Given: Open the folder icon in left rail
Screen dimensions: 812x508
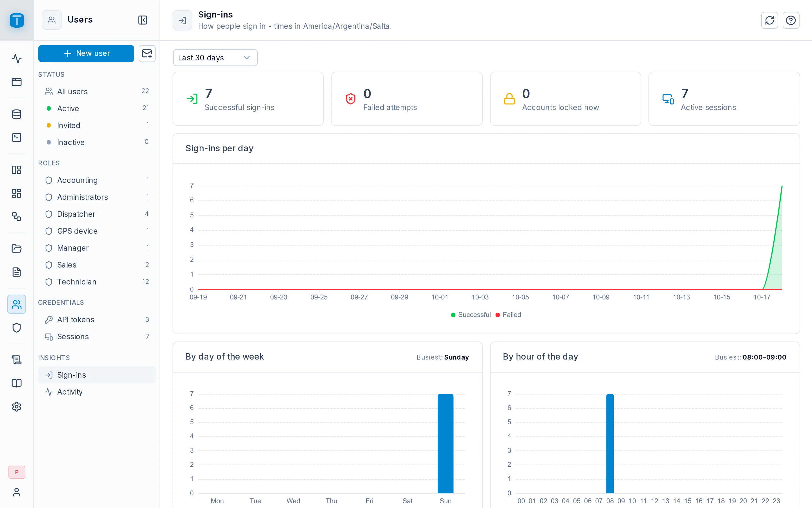Looking at the screenshot, I should click(x=16, y=248).
